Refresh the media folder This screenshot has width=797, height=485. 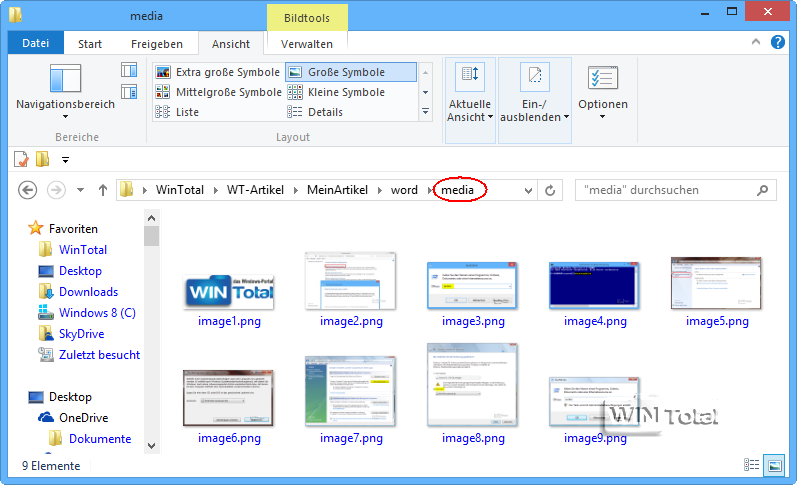[550, 191]
